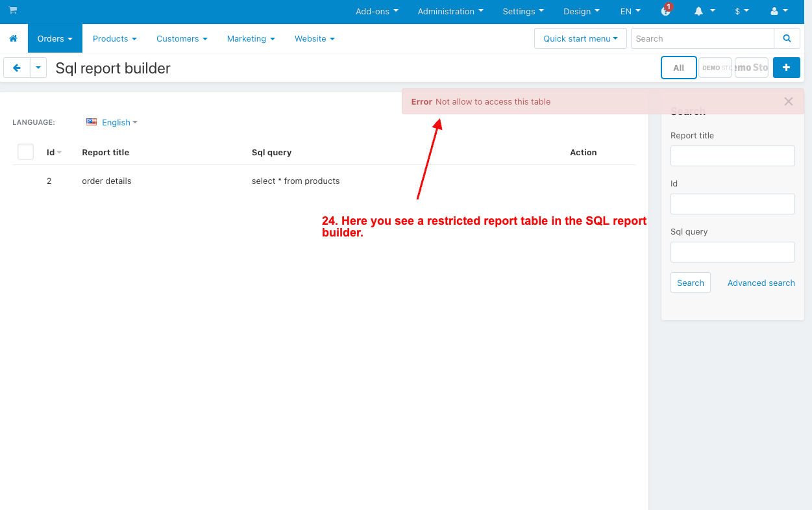812x510 pixels.
Task: Click the 'order details' report title
Action: click(x=106, y=181)
